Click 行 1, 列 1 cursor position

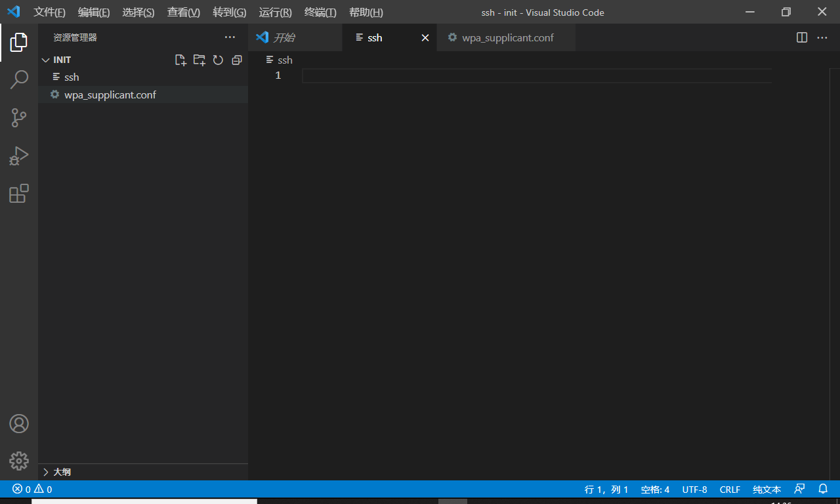pyautogui.click(x=606, y=490)
